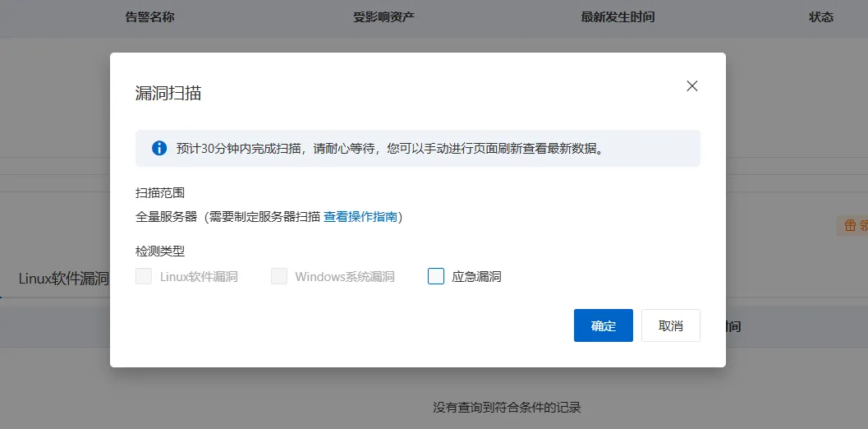Confirm the scan with the 确定 button
Image resolution: width=868 pixels, height=429 pixels.
coord(603,325)
